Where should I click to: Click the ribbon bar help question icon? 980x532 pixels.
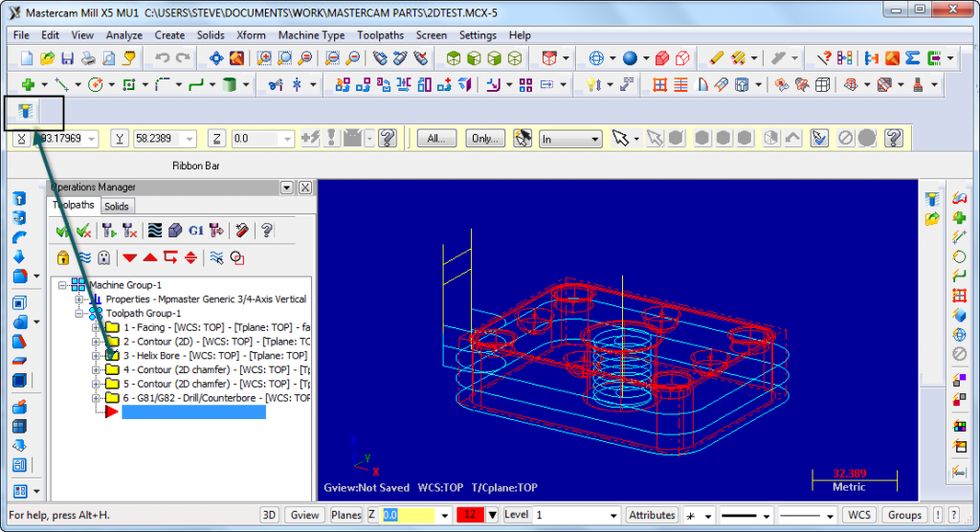[x=894, y=138]
